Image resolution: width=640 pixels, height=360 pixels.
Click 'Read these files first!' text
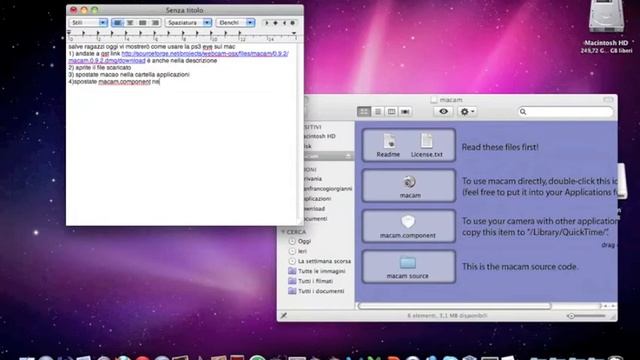coord(500,147)
